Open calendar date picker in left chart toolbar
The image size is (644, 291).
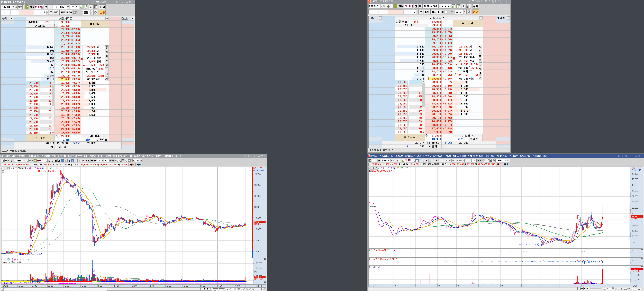141,161
